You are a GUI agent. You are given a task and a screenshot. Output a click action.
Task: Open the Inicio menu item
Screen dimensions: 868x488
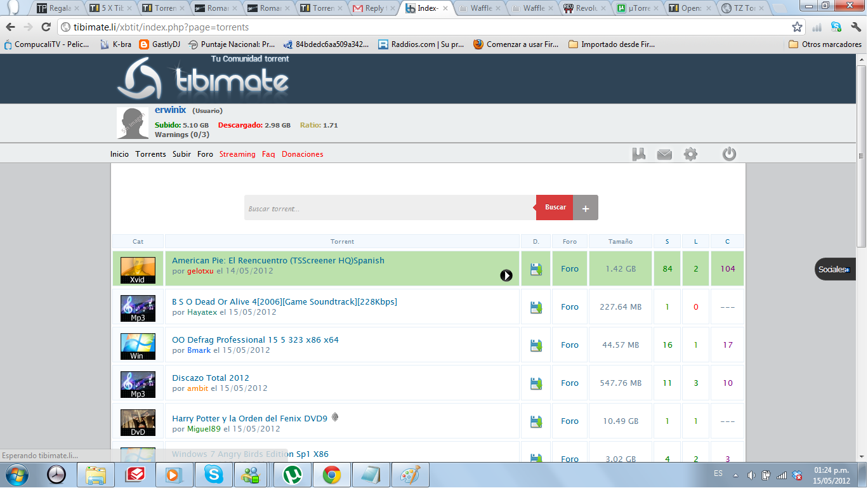click(x=119, y=154)
